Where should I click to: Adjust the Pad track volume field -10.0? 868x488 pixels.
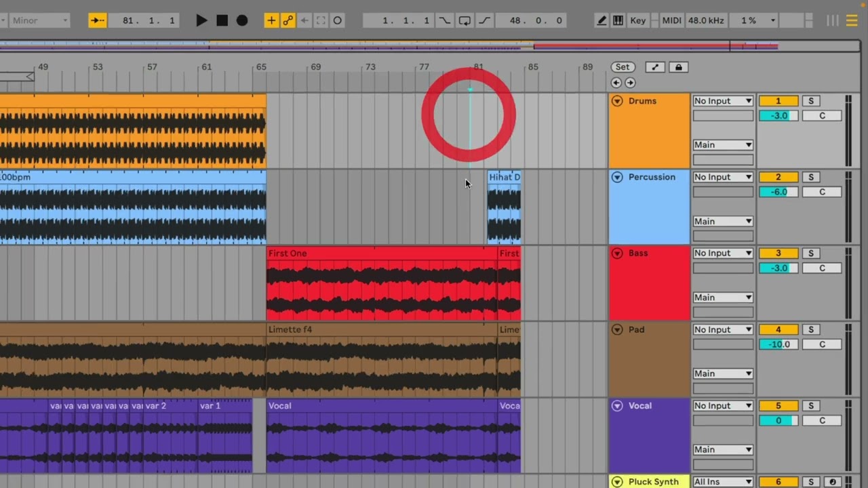778,344
